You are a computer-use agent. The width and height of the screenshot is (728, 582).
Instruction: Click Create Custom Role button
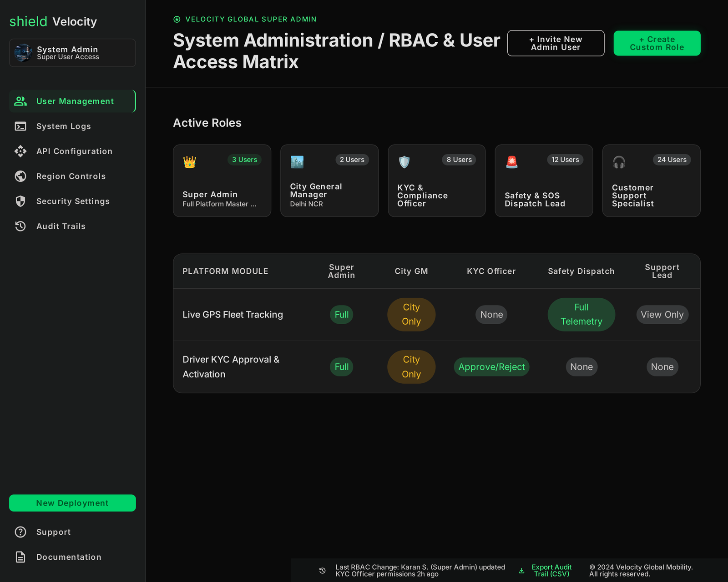(x=657, y=43)
